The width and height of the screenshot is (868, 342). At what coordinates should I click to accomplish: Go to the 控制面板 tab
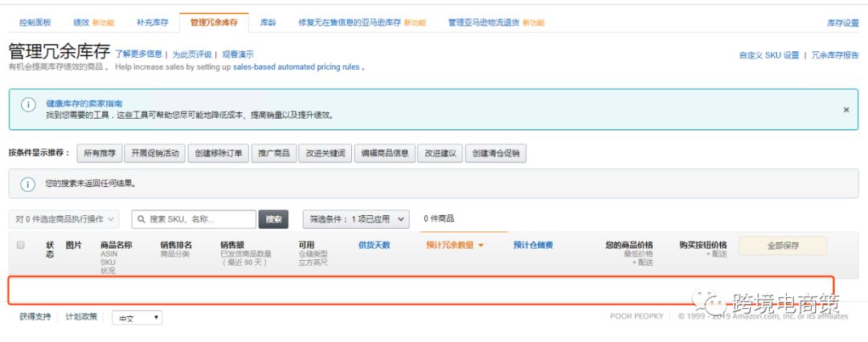point(35,22)
